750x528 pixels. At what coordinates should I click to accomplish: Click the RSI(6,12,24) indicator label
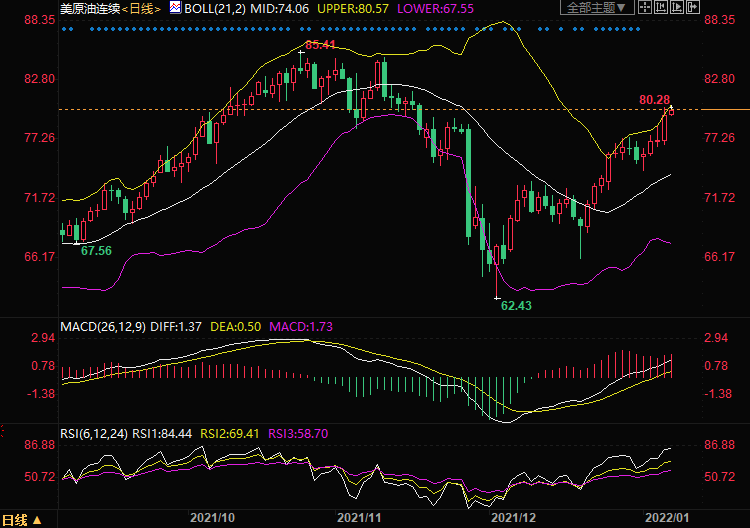pos(93,433)
